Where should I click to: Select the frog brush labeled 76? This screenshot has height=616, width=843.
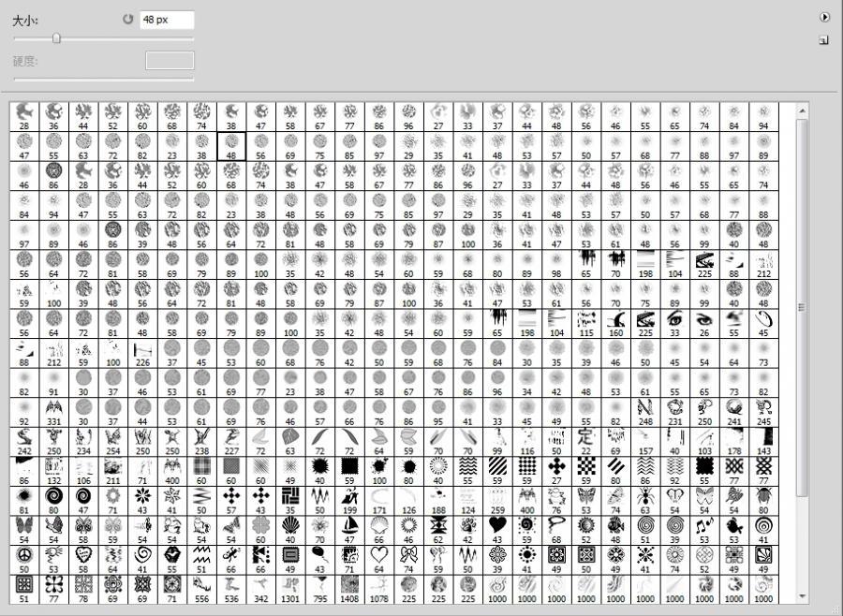[556, 501]
